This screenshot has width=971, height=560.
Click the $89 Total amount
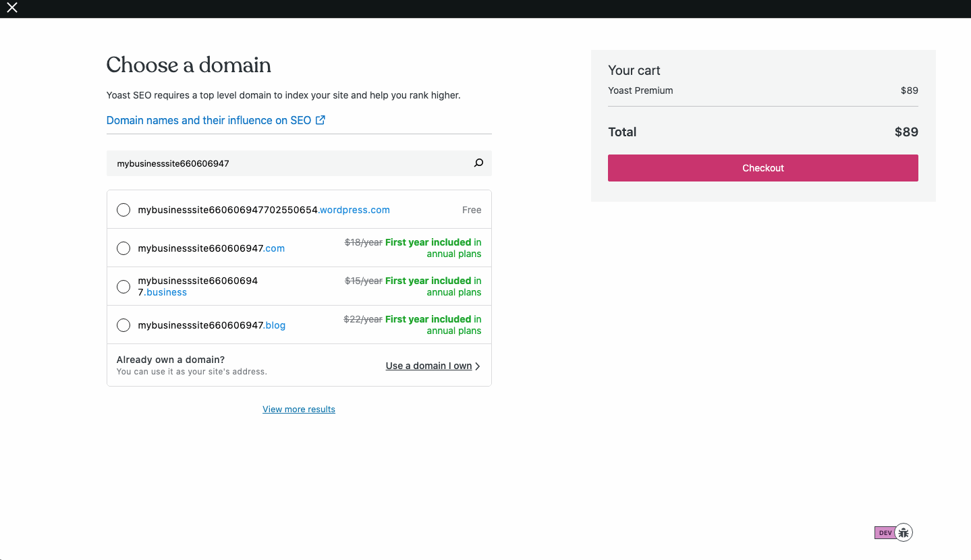[x=906, y=132]
